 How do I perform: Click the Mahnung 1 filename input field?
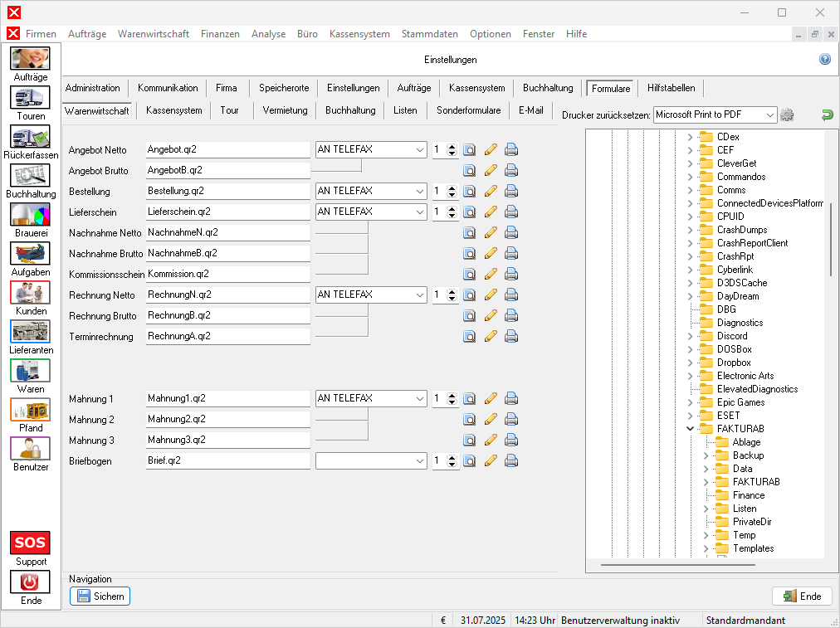coord(227,398)
